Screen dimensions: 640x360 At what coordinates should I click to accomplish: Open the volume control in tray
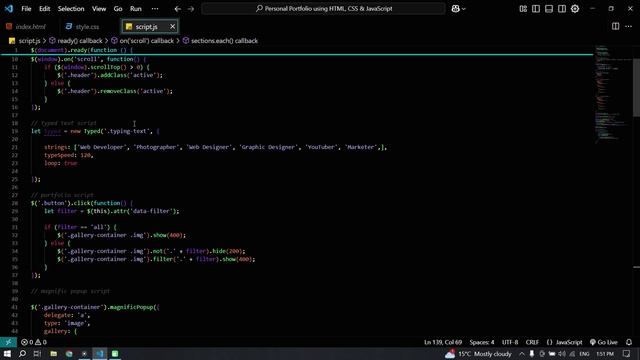[562, 353]
